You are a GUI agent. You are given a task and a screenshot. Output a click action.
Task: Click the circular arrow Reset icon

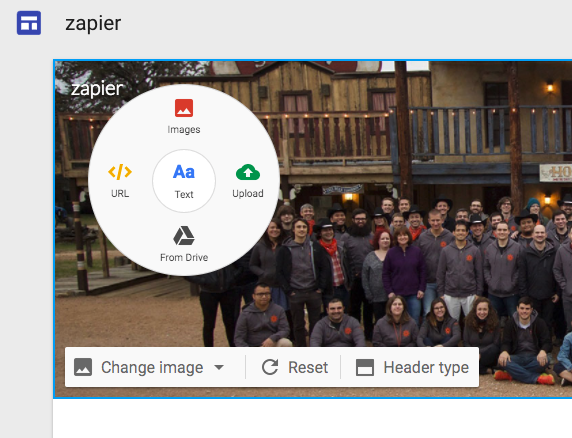270,367
